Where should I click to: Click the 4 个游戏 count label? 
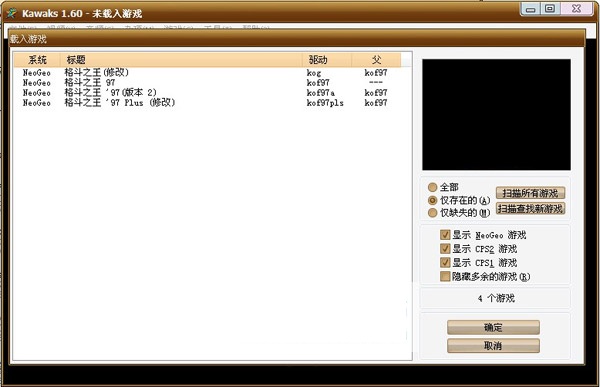pyautogui.click(x=496, y=298)
